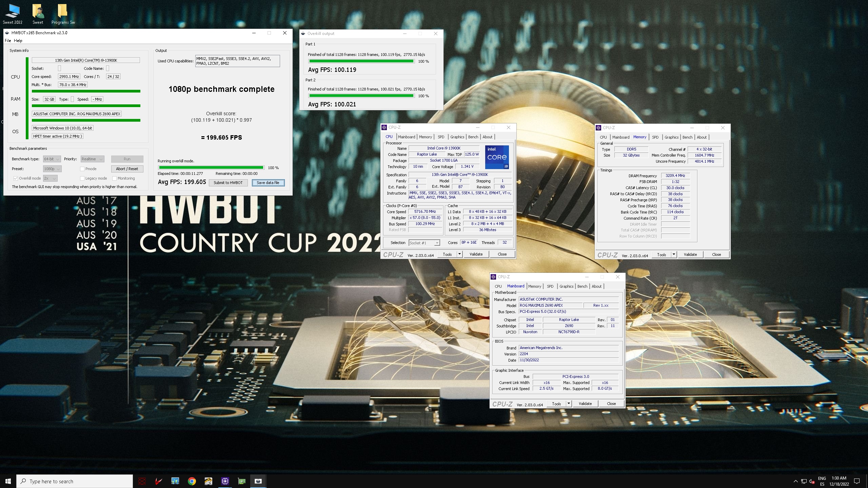Open the Preset 1080p dropdown
This screenshot has width=868, height=488.
52,169
